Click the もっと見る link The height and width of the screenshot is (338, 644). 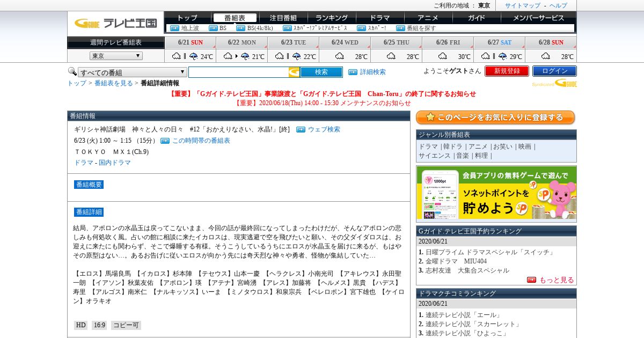pos(557,280)
